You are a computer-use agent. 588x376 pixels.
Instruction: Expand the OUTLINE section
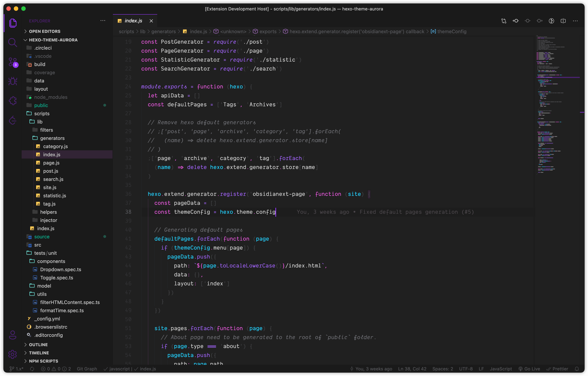tap(67, 344)
